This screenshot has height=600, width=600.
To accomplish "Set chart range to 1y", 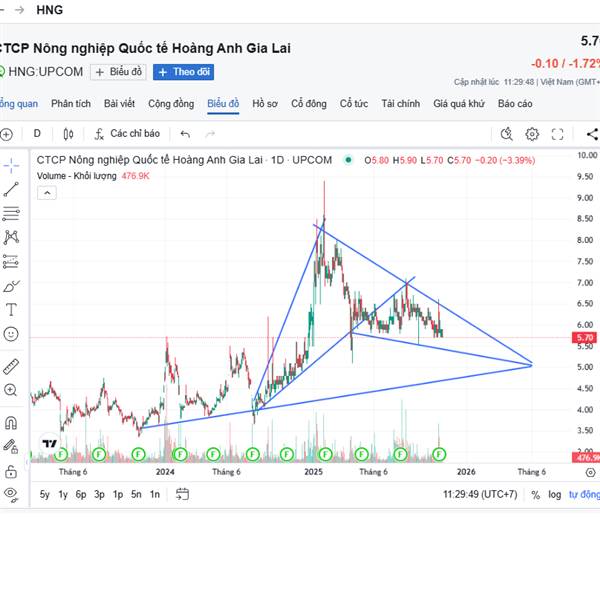I will (63, 494).
